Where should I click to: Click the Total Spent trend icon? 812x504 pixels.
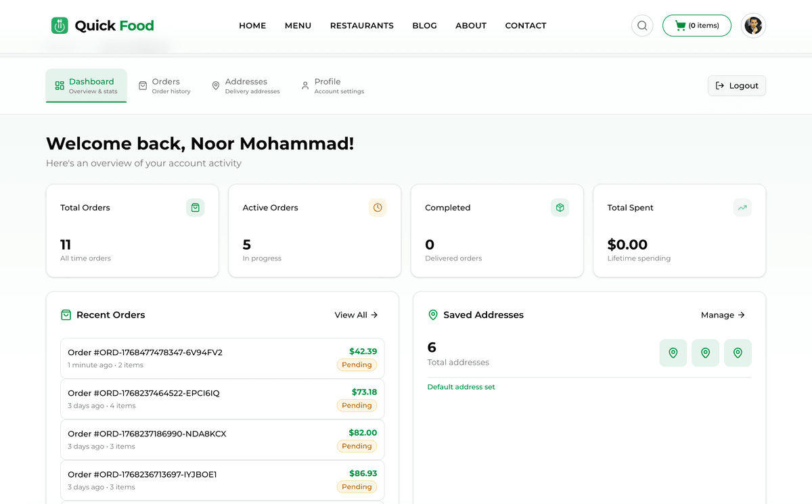742,208
